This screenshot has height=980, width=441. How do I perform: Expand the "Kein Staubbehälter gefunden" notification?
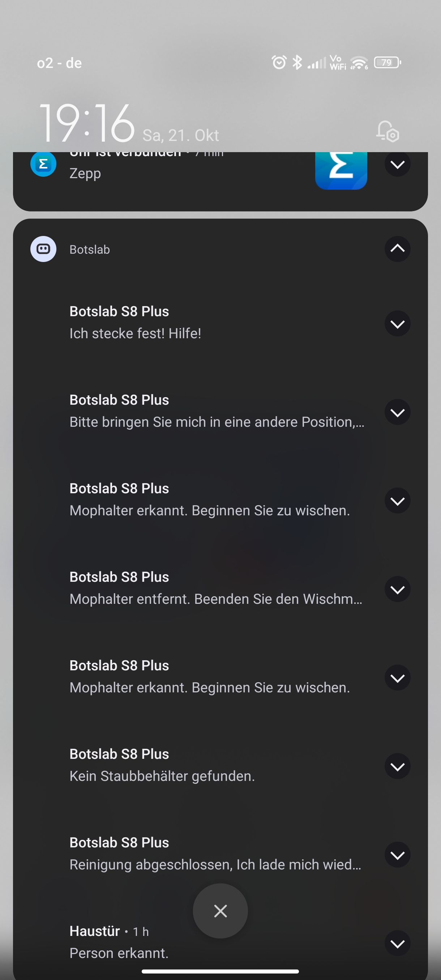tap(397, 766)
